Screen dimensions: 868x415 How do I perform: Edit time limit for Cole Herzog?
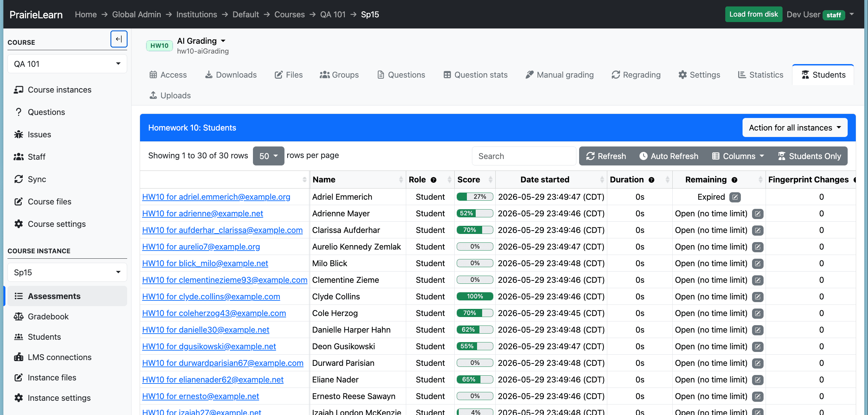pyautogui.click(x=757, y=313)
